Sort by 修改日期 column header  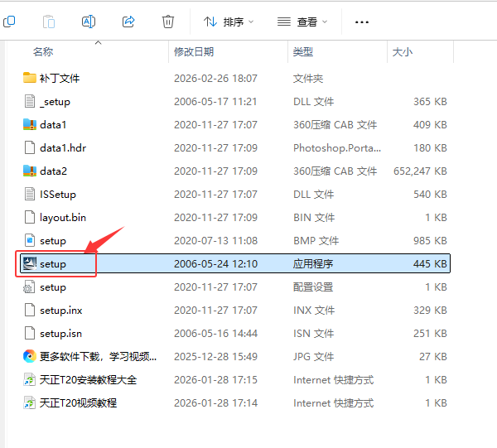pos(194,51)
